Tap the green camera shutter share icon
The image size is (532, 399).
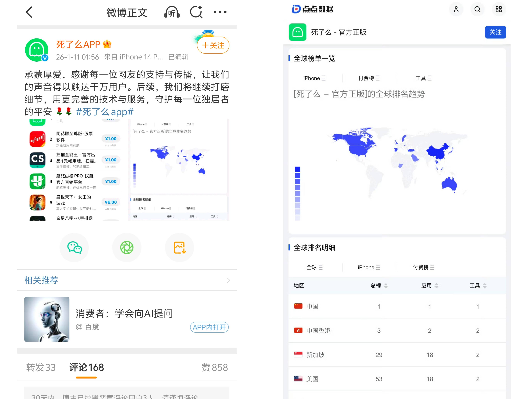pyautogui.click(x=127, y=247)
